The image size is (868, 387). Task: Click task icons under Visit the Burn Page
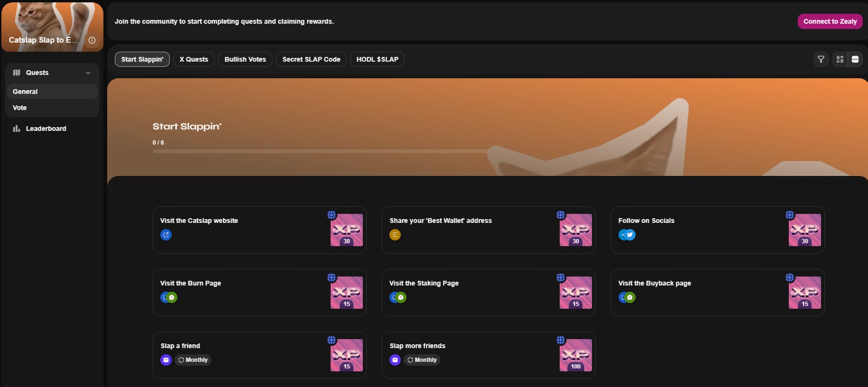tap(169, 297)
